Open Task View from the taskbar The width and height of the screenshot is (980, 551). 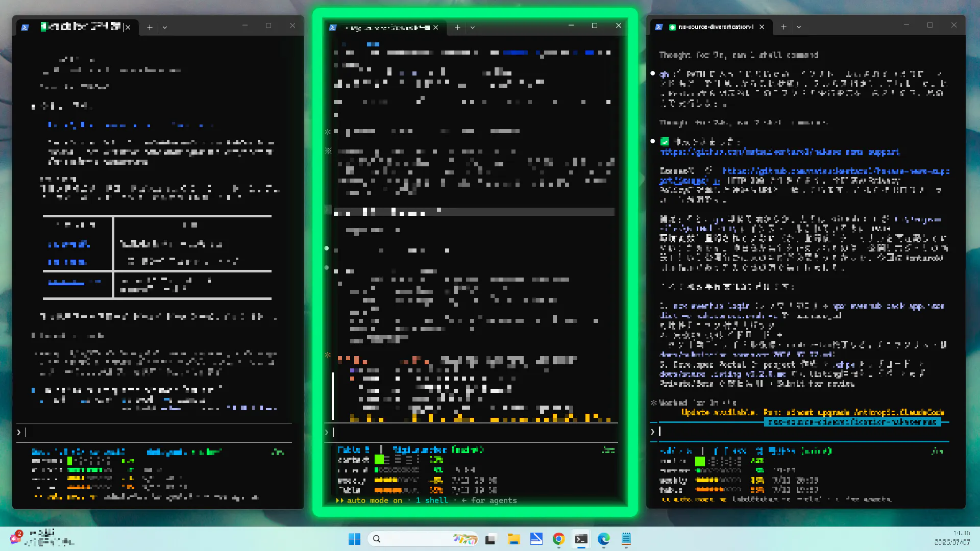(x=491, y=539)
